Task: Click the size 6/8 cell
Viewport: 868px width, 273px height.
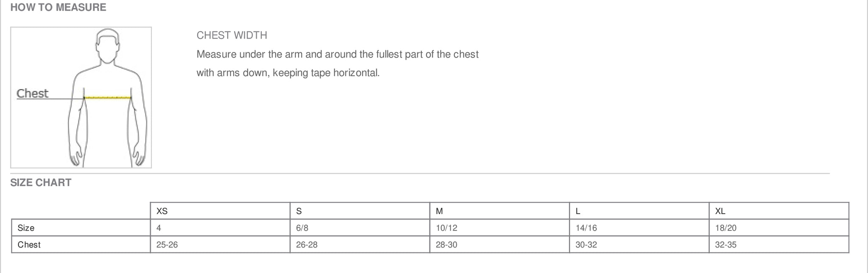Action: point(360,228)
